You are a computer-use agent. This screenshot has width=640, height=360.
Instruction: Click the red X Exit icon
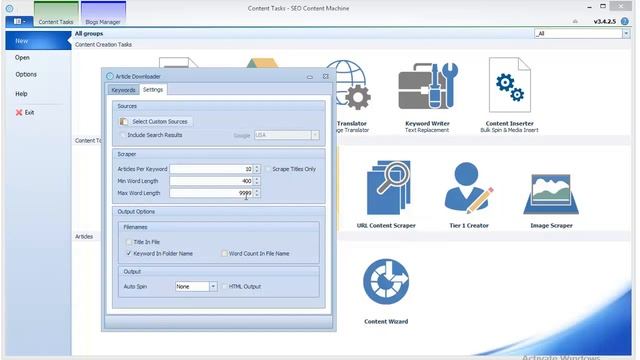19,112
